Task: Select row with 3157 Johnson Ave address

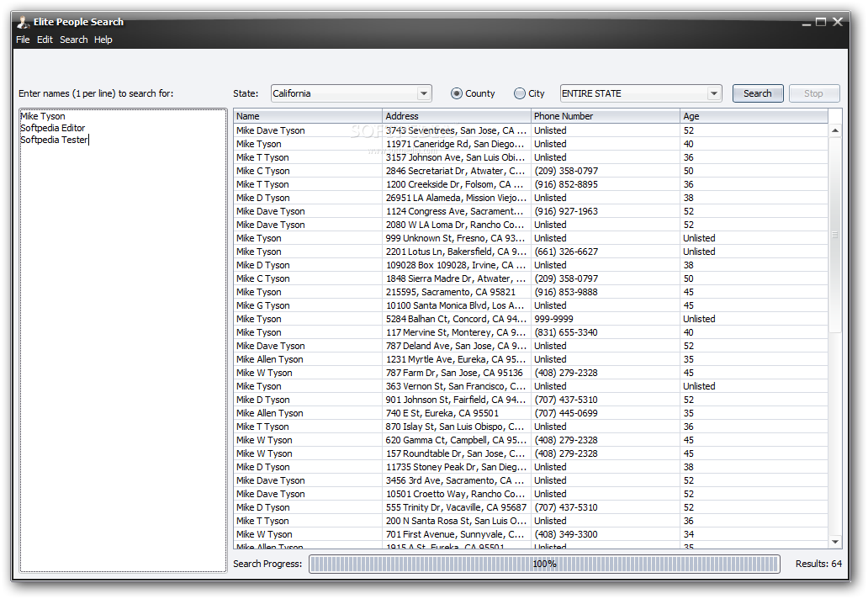Action: (x=531, y=158)
